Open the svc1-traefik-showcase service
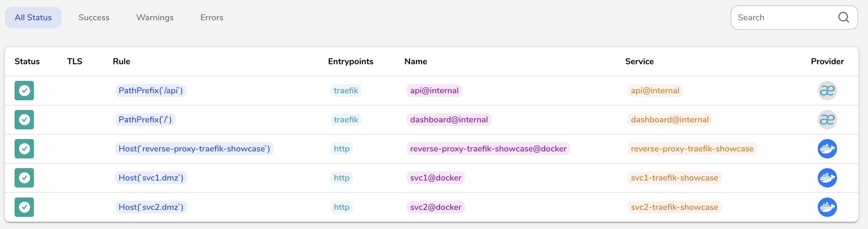The width and height of the screenshot is (868, 229). [x=674, y=178]
